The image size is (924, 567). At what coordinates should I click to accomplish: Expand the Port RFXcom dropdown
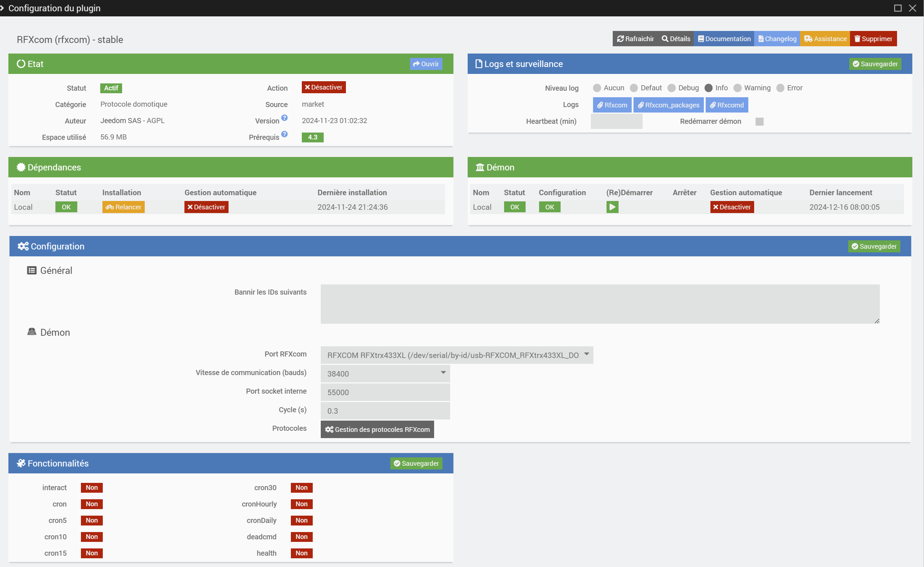tap(456, 355)
